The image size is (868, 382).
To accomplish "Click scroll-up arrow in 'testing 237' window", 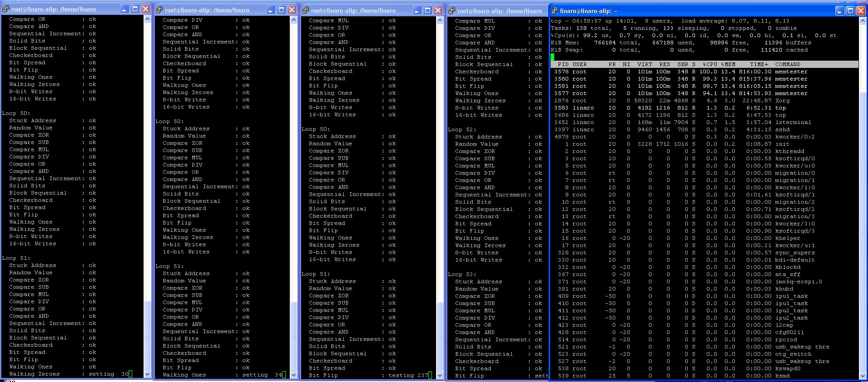I will point(440,20).
